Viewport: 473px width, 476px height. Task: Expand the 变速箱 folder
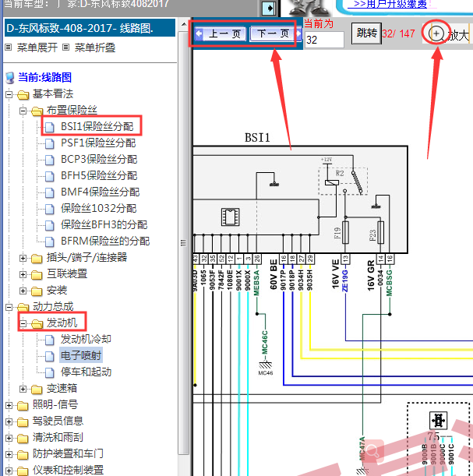pyautogui.click(x=23, y=389)
